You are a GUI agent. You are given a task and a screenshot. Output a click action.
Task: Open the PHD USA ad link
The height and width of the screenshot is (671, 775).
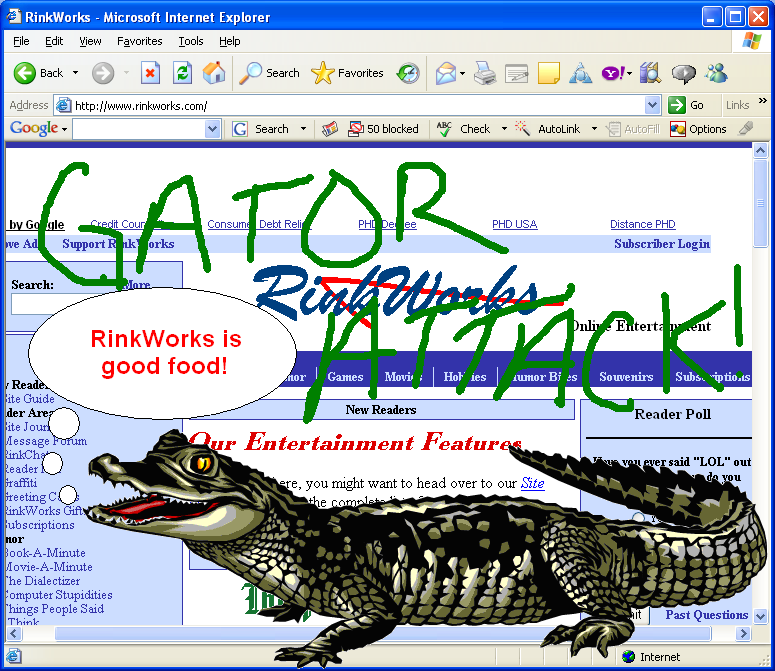pos(515,224)
